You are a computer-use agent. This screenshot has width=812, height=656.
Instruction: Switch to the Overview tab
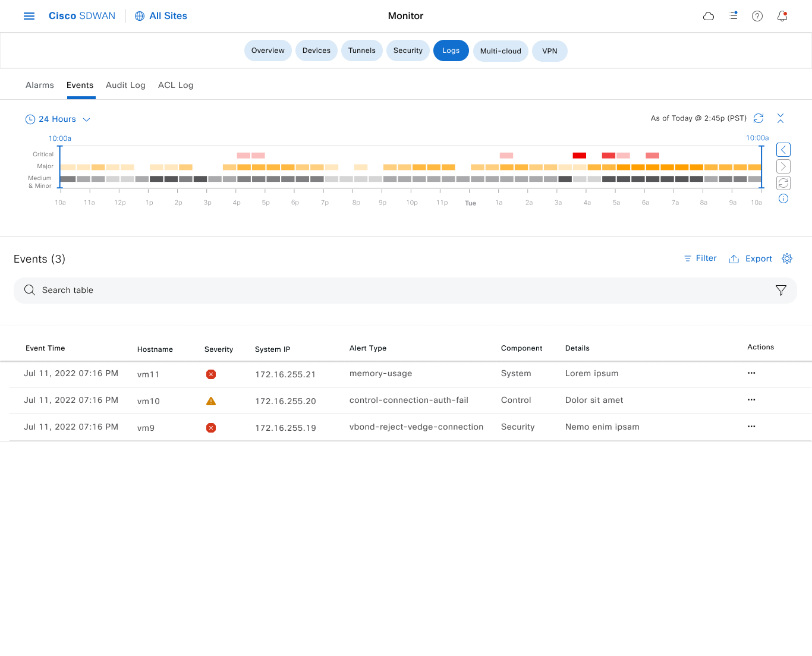point(268,51)
